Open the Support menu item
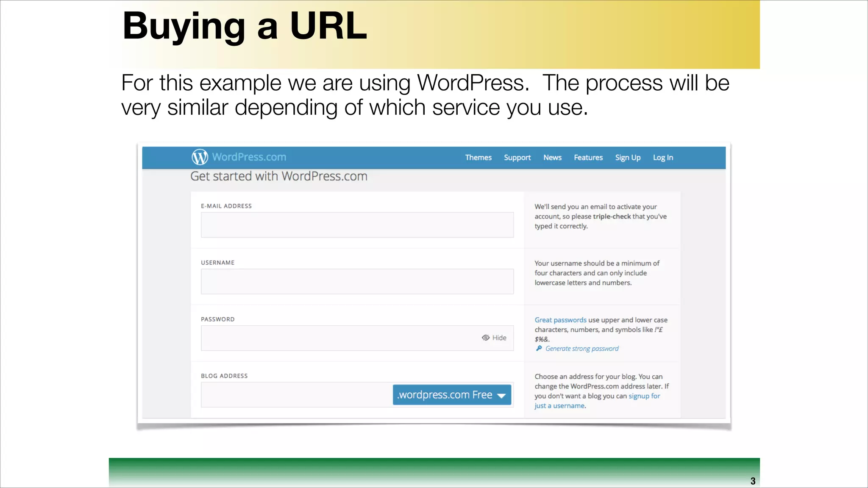Viewport: 868px width, 488px height. click(517, 158)
